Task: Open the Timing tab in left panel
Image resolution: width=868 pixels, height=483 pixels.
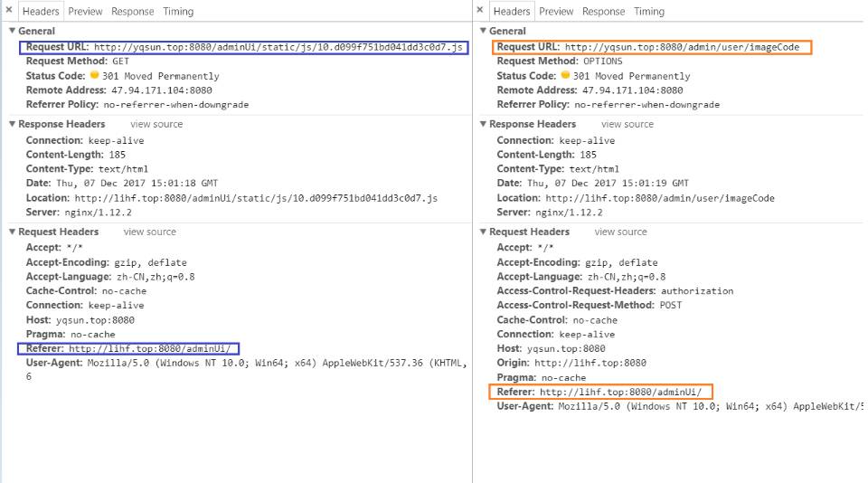Action: [178, 12]
